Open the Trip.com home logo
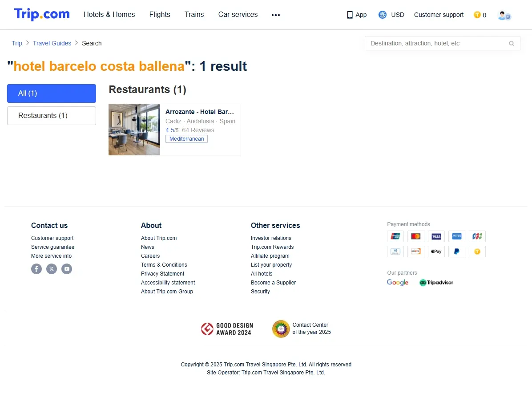This screenshot has height=410, width=532. coord(42,14)
